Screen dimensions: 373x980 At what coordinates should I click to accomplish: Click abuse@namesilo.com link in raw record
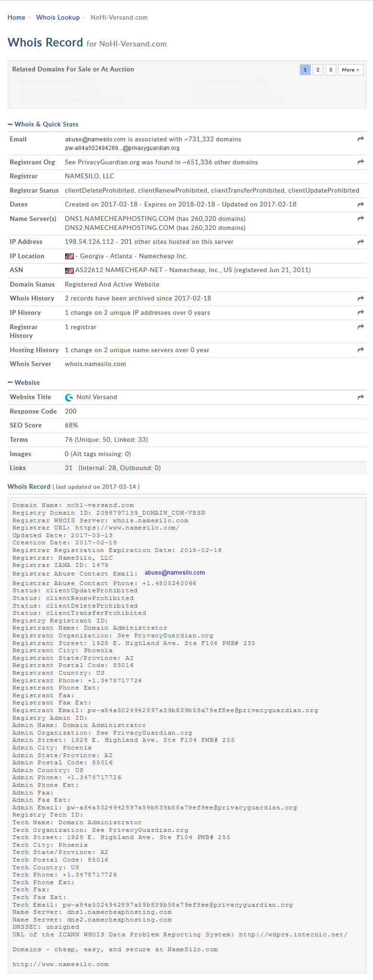tap(175, 573)
